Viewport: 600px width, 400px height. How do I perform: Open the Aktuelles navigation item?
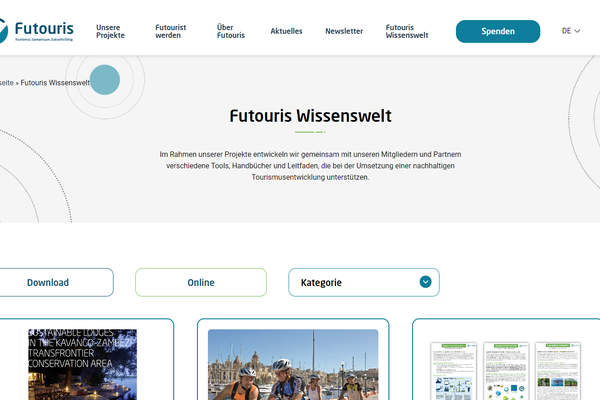pos(286,31)
